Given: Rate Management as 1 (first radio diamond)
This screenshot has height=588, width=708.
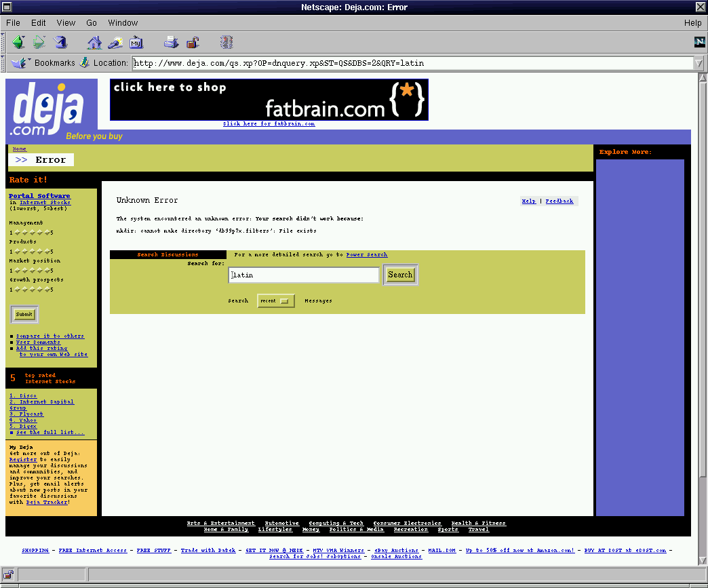Looking at the screenshot, I should click(18, 233).
